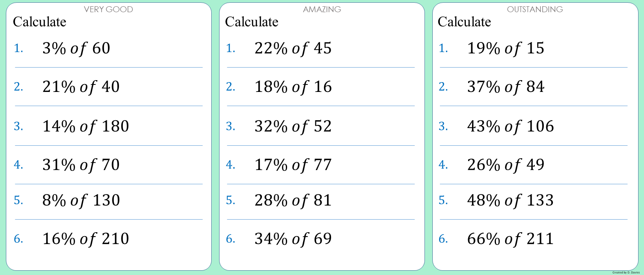Click the 16% of 210 problem

click(86, 239)
